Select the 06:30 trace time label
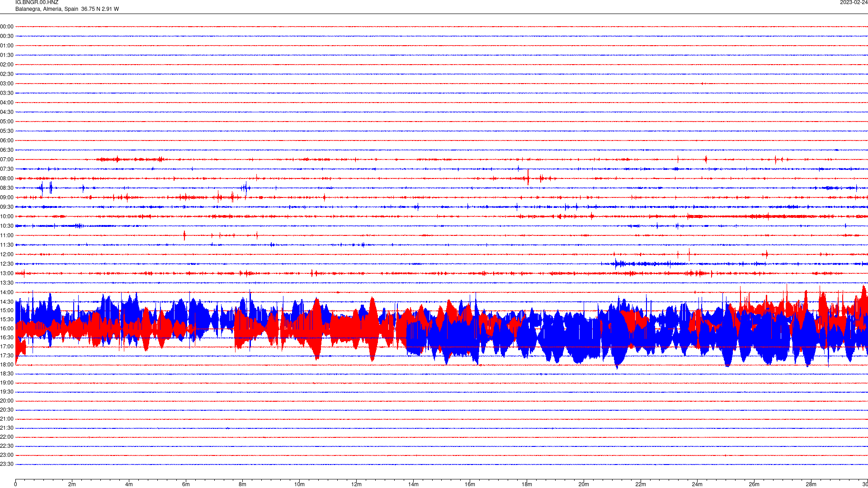The width and height of the screenshot is (868, 488). tap(7, 150)
